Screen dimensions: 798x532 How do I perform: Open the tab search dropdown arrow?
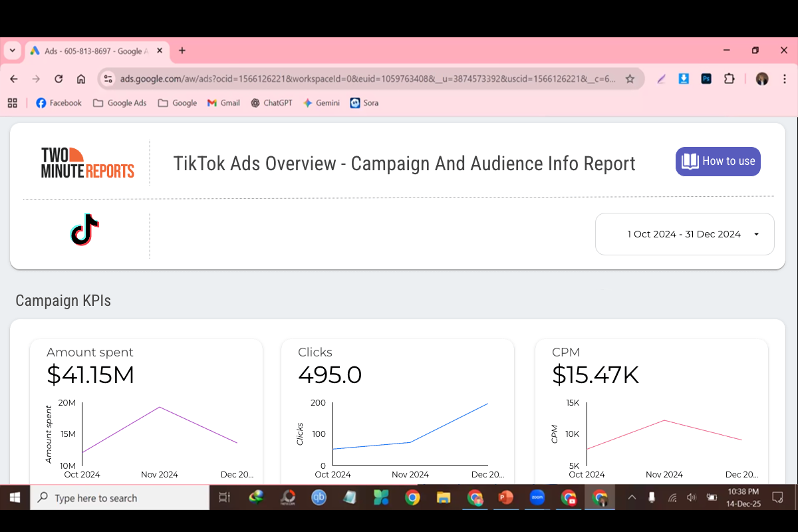click(x=12, y=51)
